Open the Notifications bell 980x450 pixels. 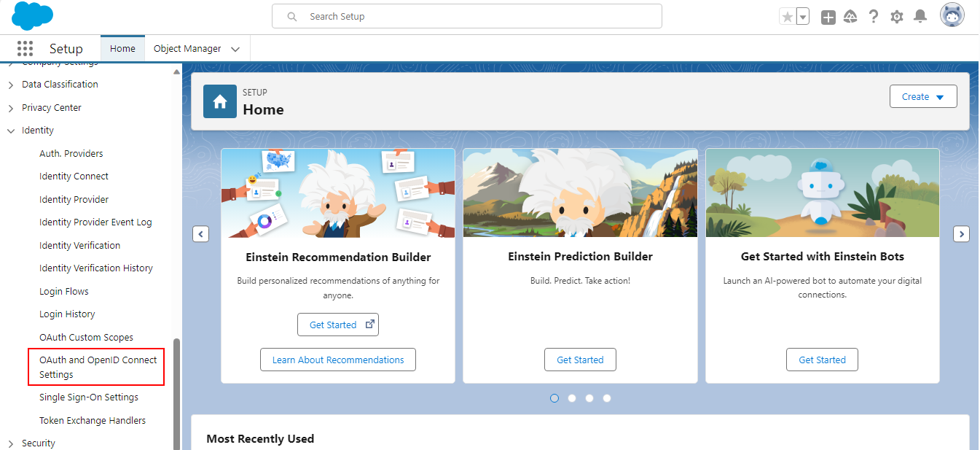920,16
